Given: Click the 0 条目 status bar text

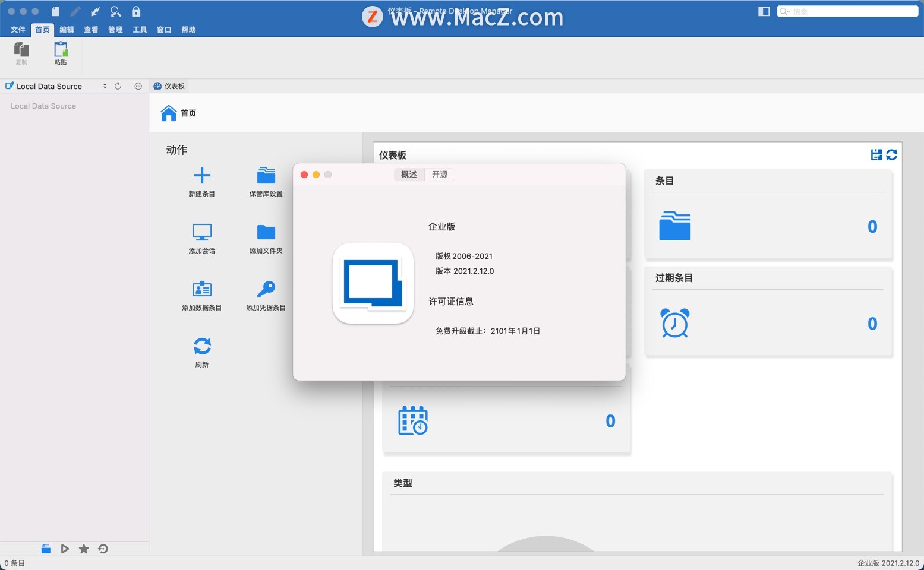Looking at the screenshot, I should point(15,563).
